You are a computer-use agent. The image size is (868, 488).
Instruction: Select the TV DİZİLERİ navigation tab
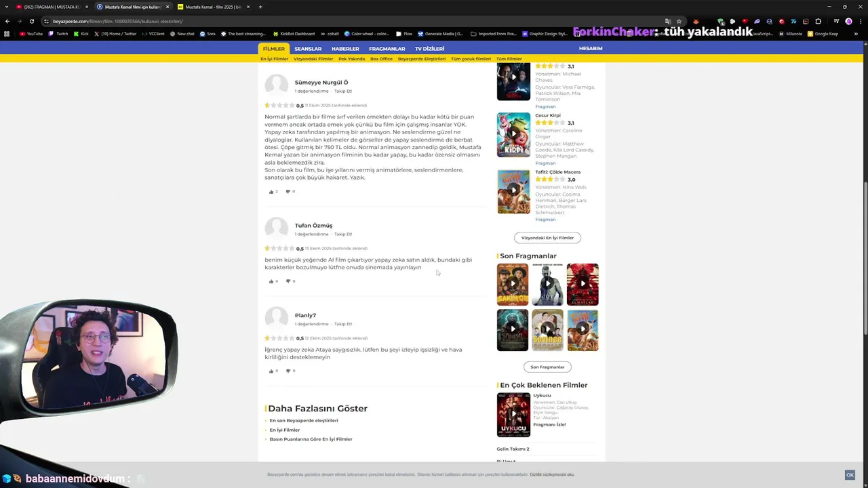430,49
